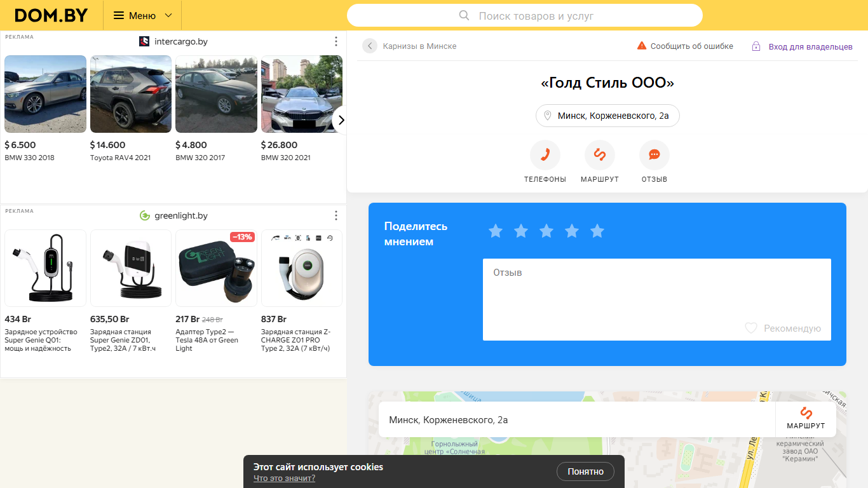The image size is (868, 488).
Task: Click the 635,50 Br price
Action: [110, 319]
